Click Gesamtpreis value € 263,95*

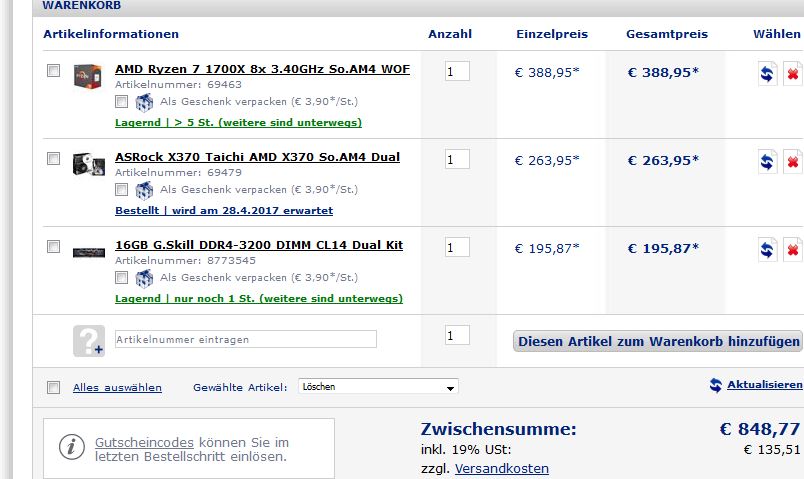point(663,161)
